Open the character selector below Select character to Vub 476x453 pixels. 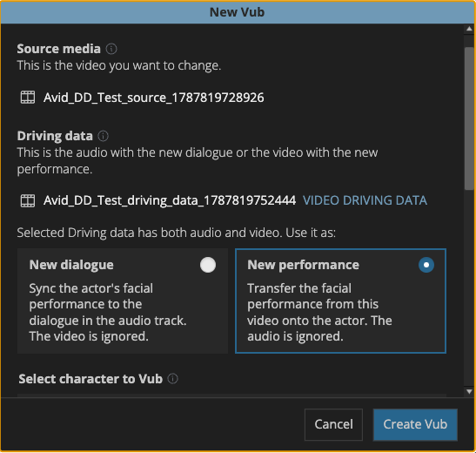coord(231,396)
